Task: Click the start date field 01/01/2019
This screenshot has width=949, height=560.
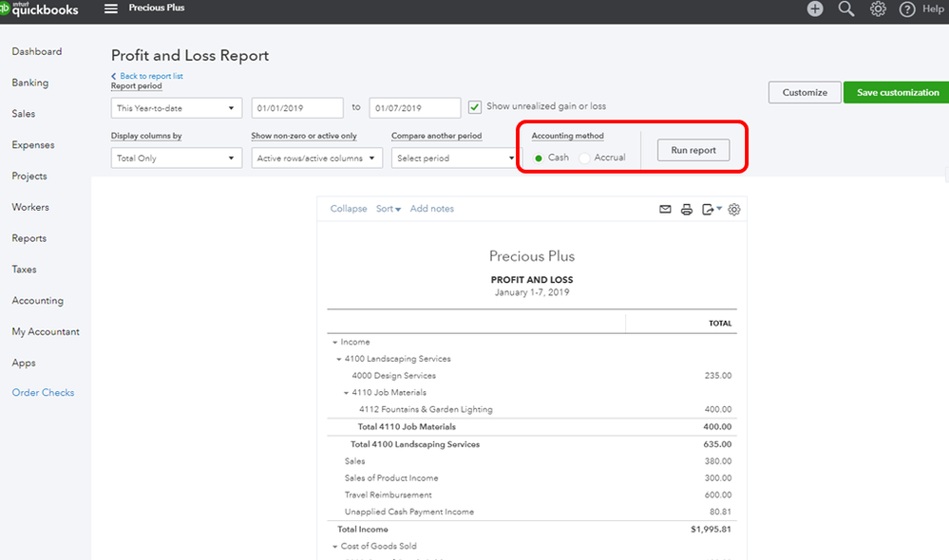Action: point(297,108)
